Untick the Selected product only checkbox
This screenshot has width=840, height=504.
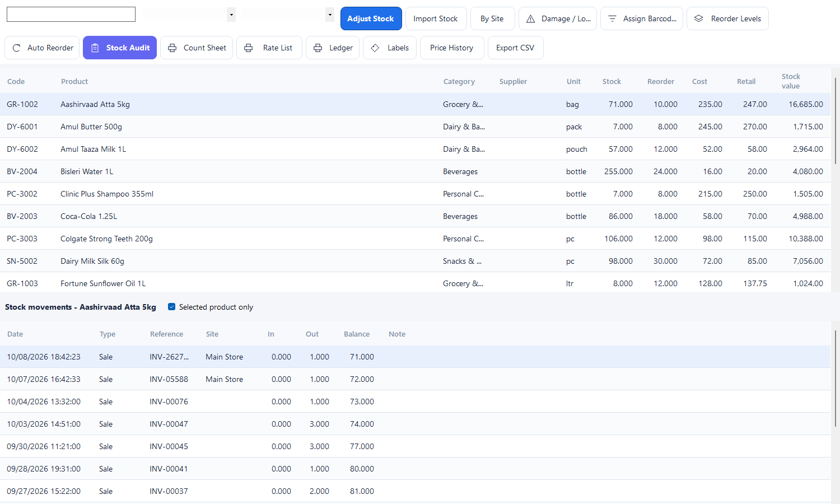tap(172, 307)
